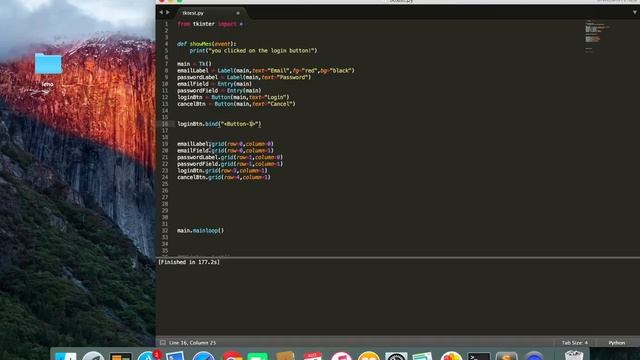Open System Preferences gear in dock

[x=396, y=356]
